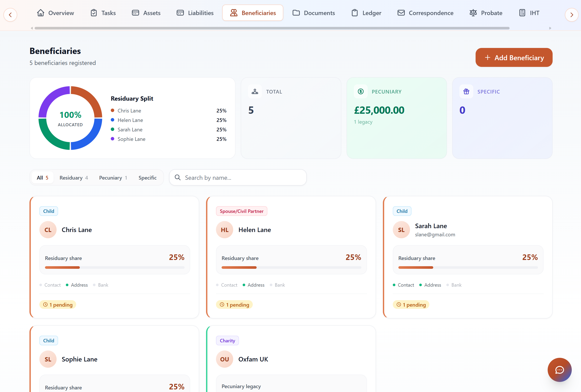Click the Add Beneficiary button
The height and width of the screenshot is (392, 581).
click(x=514, y=57)
